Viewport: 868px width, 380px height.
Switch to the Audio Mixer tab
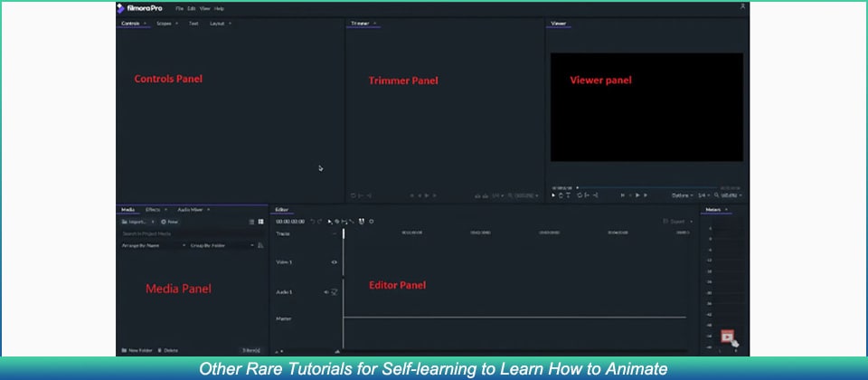(x=190, y=209)
